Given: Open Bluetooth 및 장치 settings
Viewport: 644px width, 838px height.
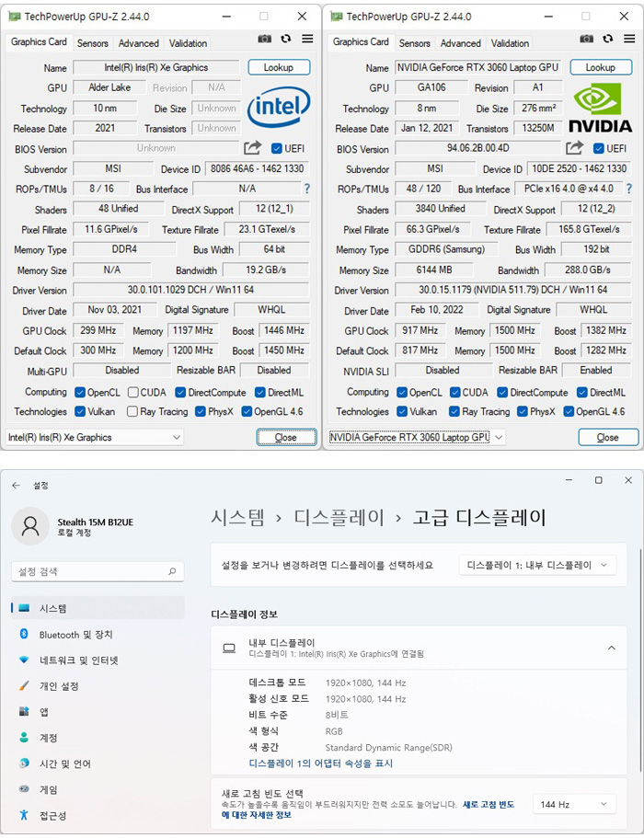Looking at the screenshot, I should [98, 635].
